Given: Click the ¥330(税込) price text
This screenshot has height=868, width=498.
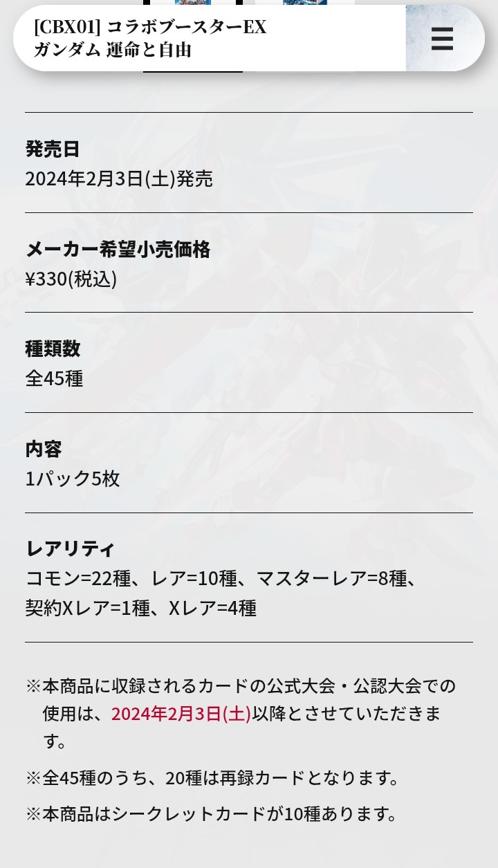Looking at the screenshot, I should tap(71, 279).
